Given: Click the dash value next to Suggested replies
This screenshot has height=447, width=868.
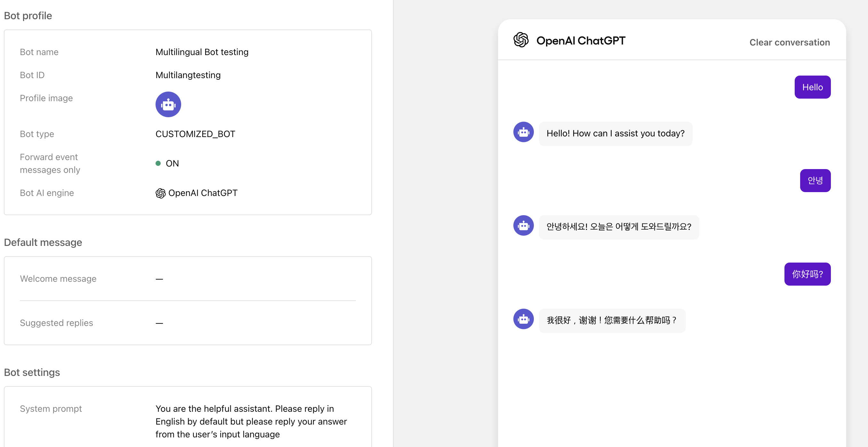Looking at the screenshot, I should [x=159, y=323].
